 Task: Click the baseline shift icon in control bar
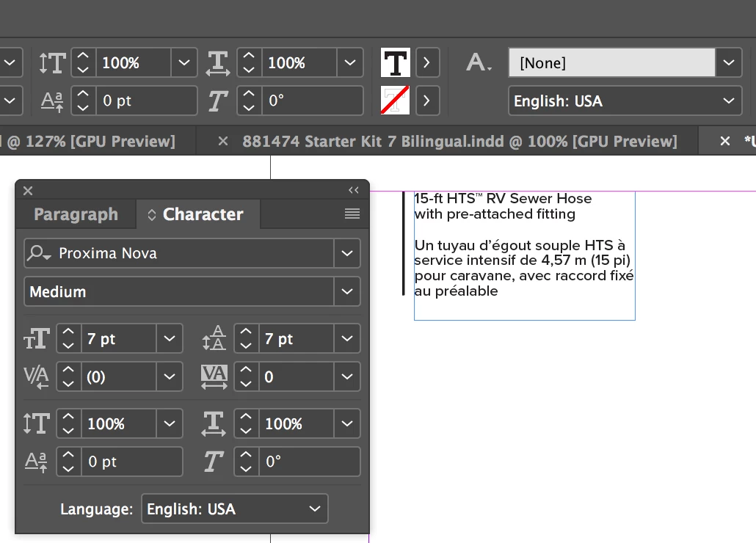[52, 101]
